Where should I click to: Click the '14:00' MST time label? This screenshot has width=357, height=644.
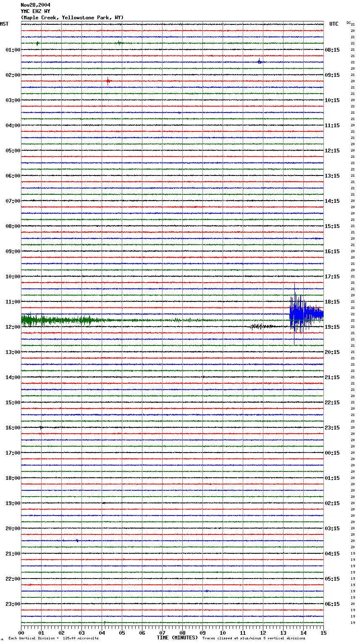click(13, 377)
